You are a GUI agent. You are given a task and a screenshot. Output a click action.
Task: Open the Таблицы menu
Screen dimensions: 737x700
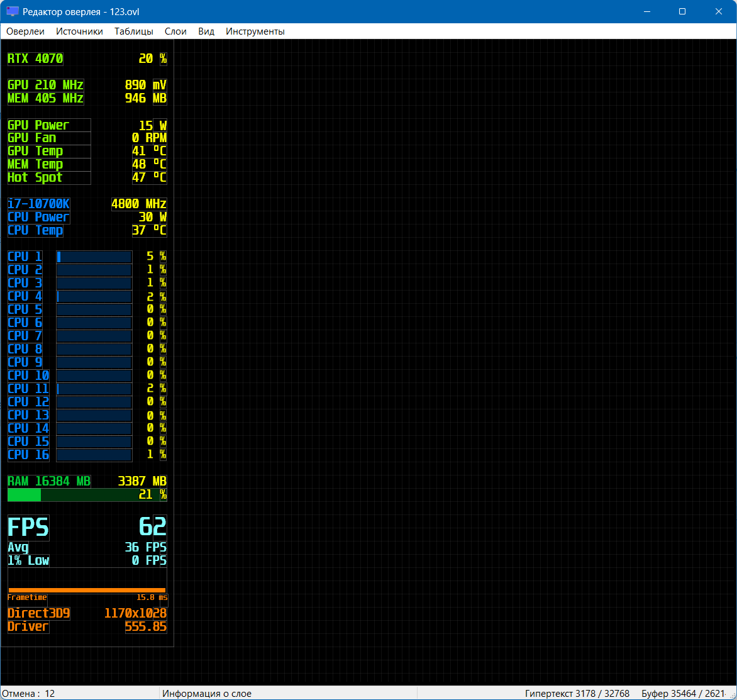(134, 31)
